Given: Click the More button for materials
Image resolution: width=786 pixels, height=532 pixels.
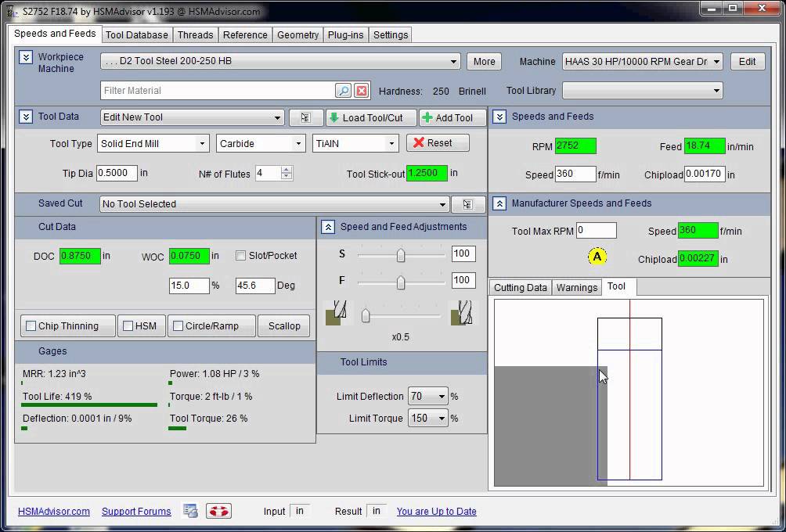Looking at the screenshot, I should coord(485,62).
